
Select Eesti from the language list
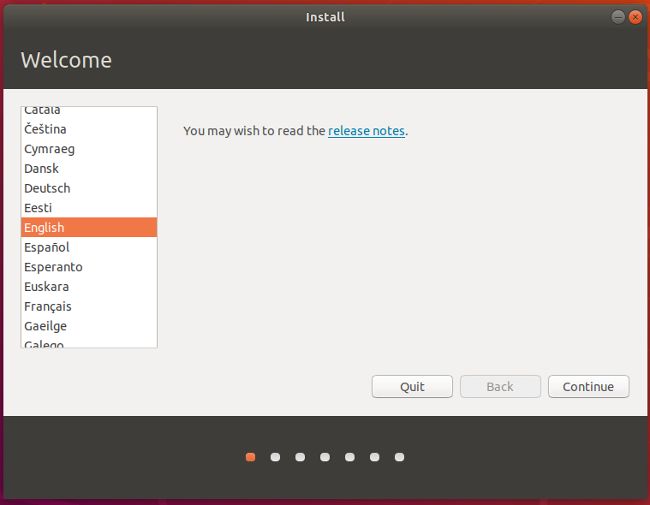(89, 208)
